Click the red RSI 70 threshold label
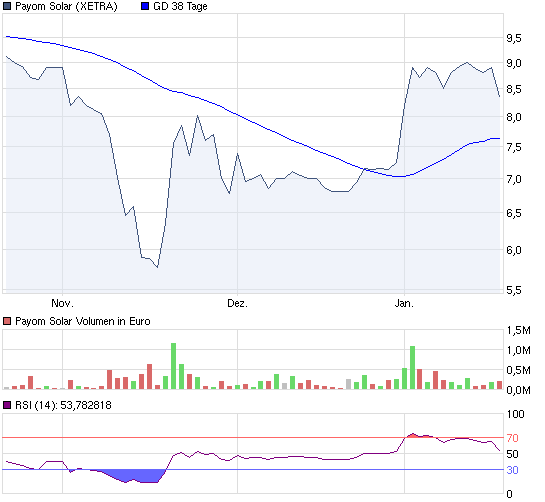The width and height of the screenshot is (545, 502). click(x=512, y=438)
